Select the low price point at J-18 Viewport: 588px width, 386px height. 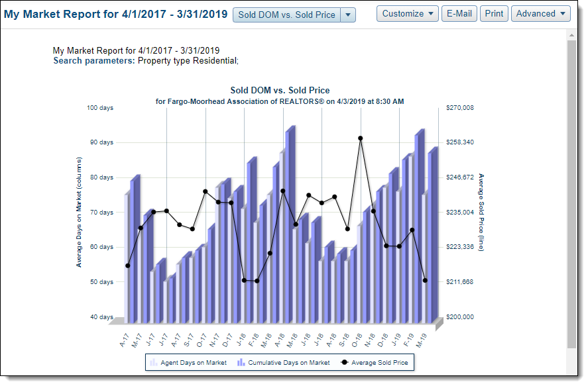click(x=244, y=280)
